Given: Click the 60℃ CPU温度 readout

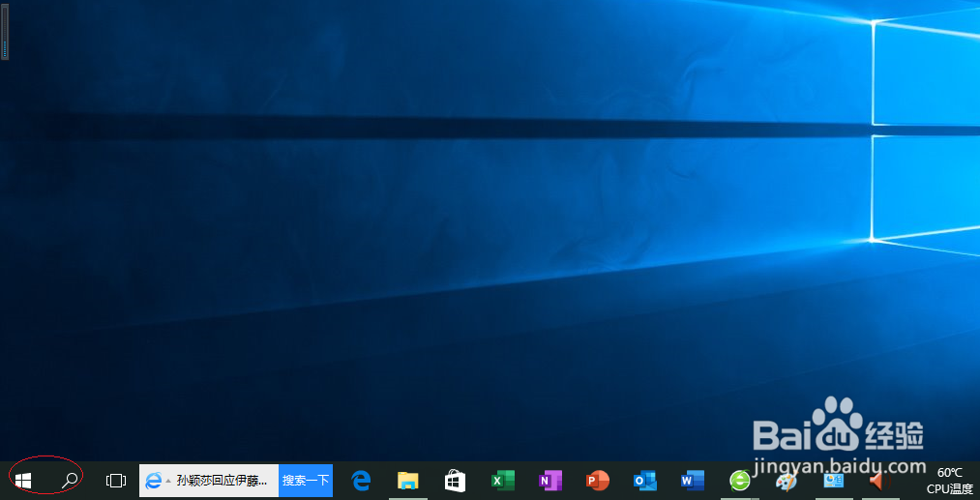Looking at the screenshot, I should click(x=950, y=481).
